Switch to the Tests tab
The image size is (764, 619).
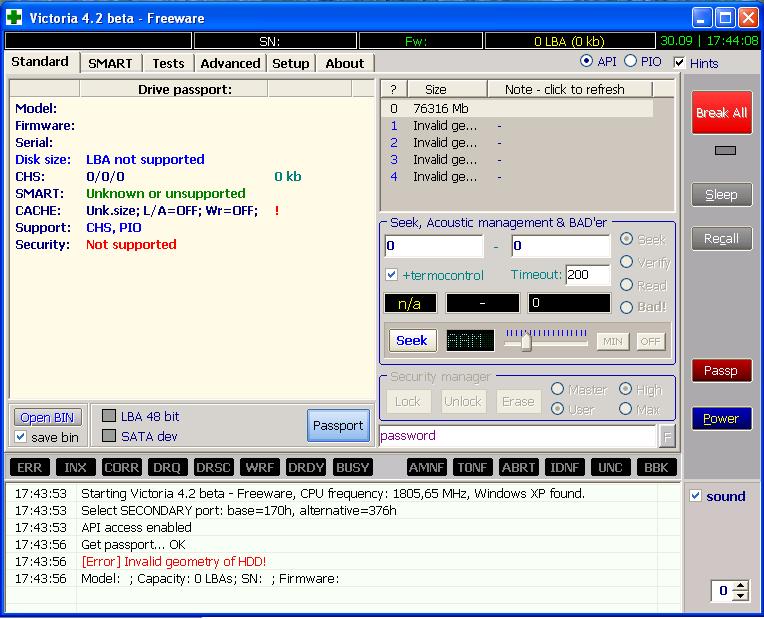[x=168, y=63]
